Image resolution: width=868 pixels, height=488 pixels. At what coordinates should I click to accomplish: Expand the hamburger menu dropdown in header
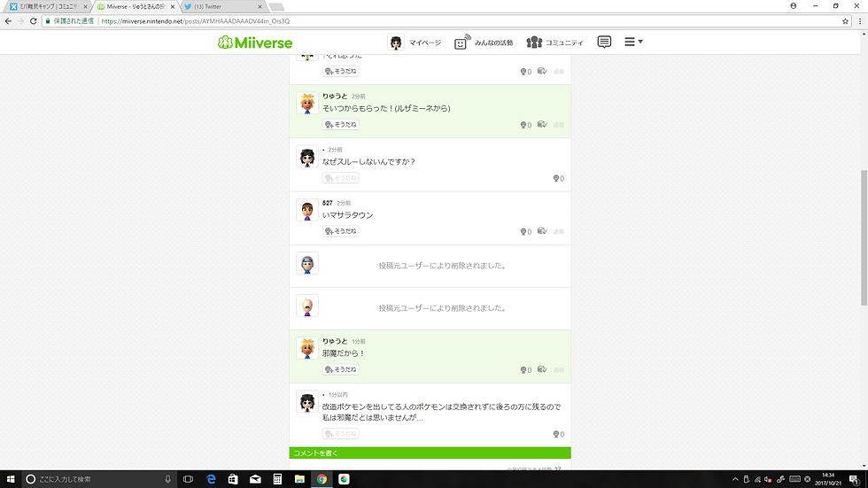tap(633, 42)
